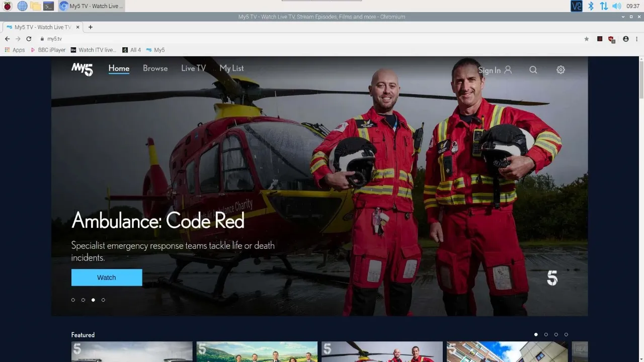Open Bluetooth menu in the taskbar
Screen dimensions: 644x362
590,6
